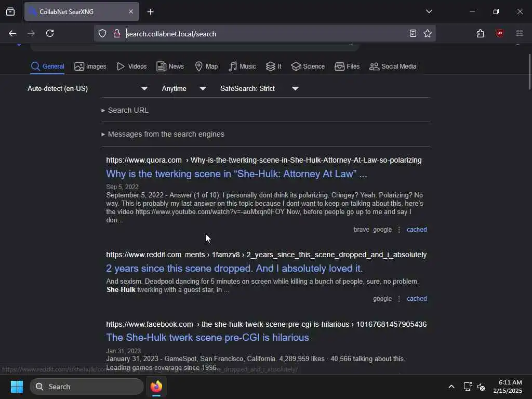Screen dimensions: 532x399
Task: Open the Reddit 2 years since result
Action: click(234, 269)
